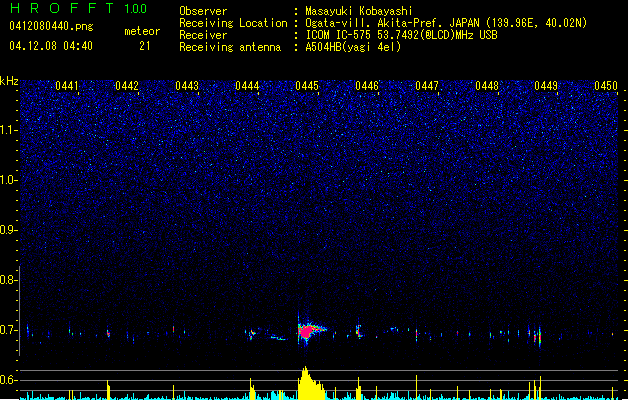Click the 0444 time marker
Viewport: 629px width, 400px height.
pos(247,86)
